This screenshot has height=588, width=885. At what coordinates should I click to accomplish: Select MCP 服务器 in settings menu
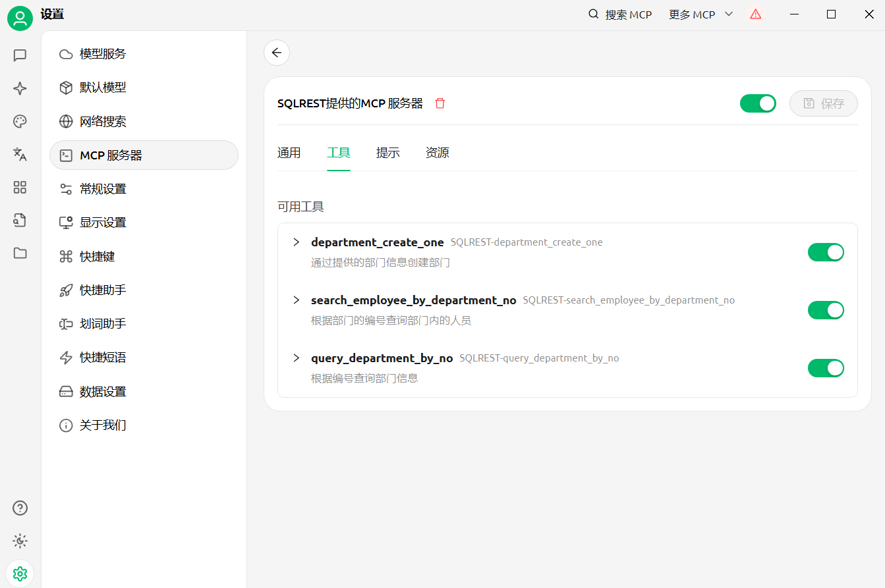pyautogui.click(x=144, y=155)
